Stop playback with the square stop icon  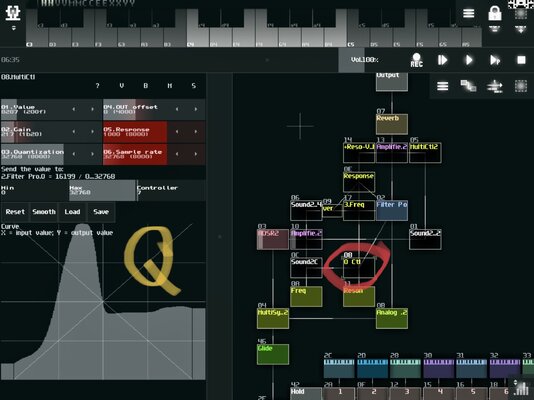click(x=521, y=60)
